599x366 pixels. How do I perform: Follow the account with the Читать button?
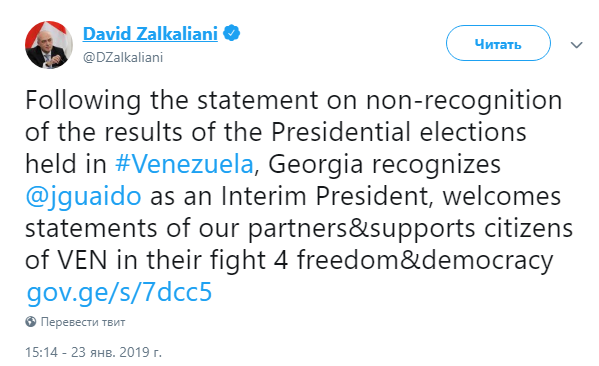click(x=498, y=43)
